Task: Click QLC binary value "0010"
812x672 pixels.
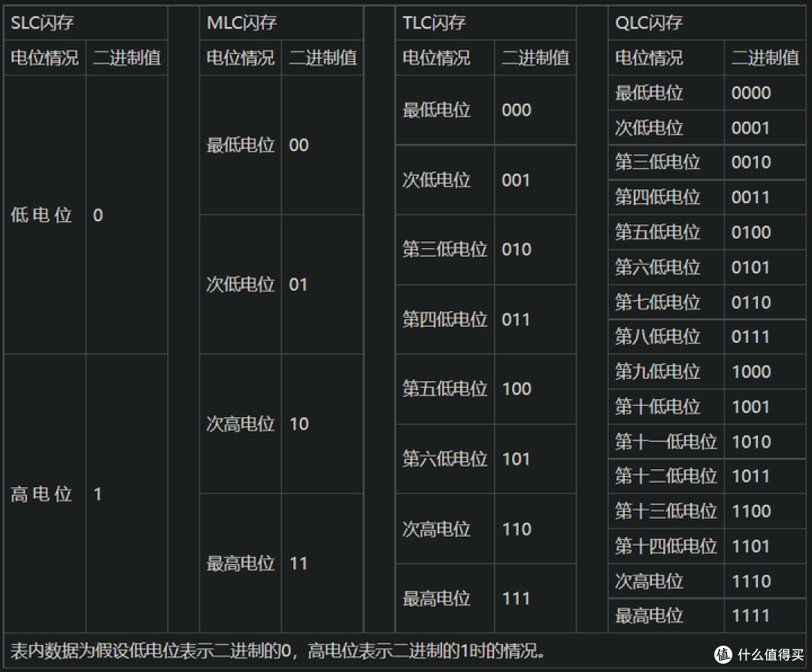Action: [751, 162]
